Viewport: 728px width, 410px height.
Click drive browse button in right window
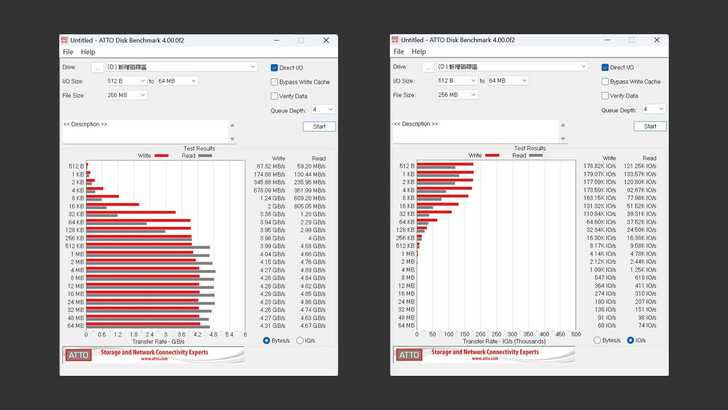(428, 67)
